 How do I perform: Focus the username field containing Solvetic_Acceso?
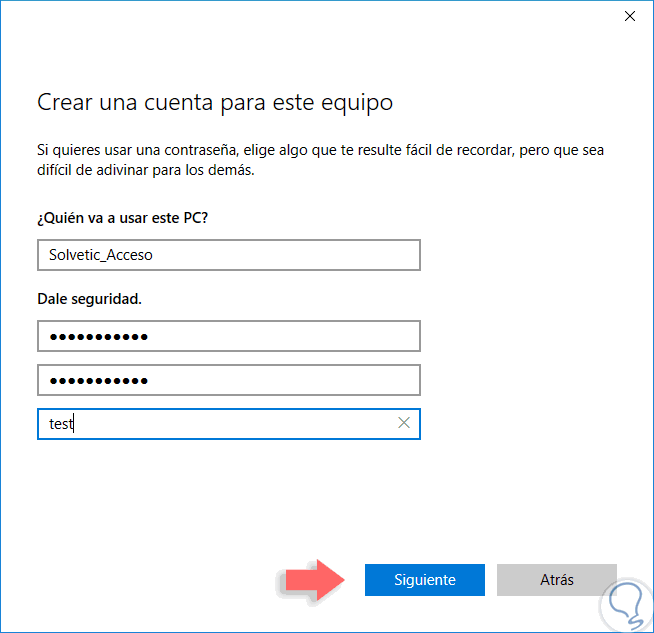228,255
